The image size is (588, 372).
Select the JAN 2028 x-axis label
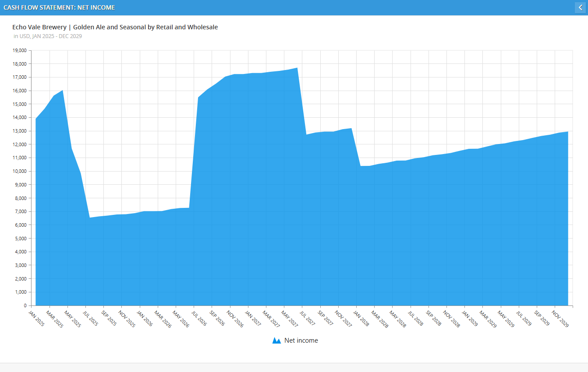tap(361, 319)
